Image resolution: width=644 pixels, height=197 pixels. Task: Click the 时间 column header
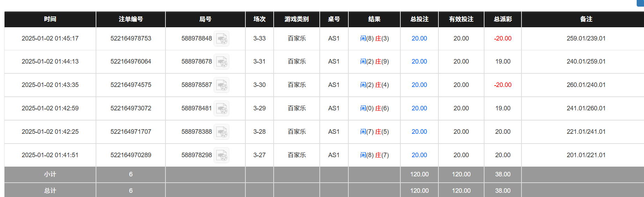50,19
